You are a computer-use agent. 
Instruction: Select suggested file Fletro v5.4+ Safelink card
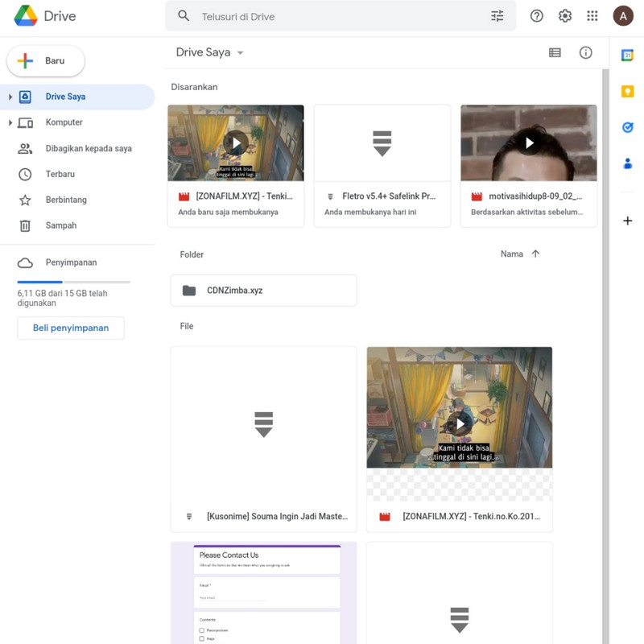(x=382, y=166)
